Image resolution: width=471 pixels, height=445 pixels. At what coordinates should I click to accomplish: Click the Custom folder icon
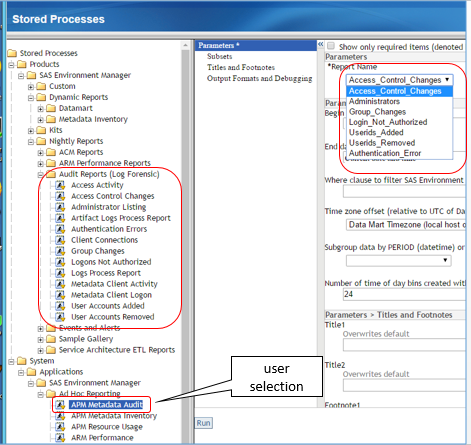click(41, 86)
